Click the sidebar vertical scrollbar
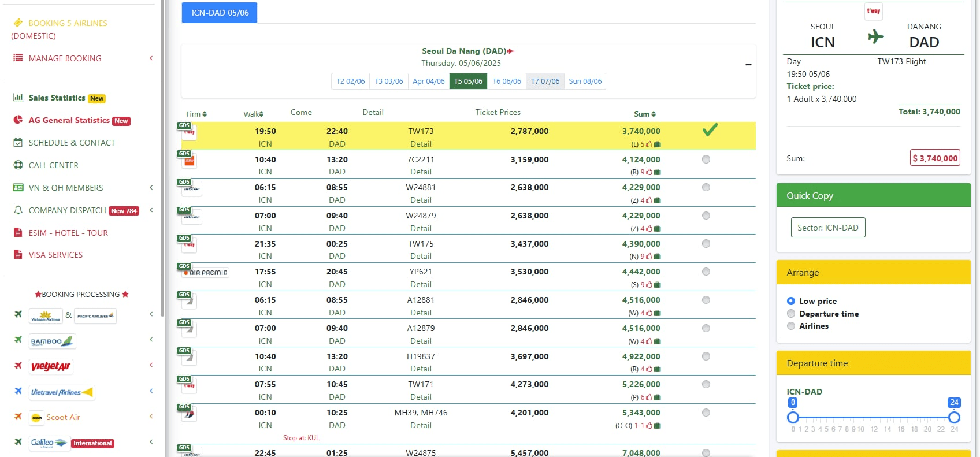This screenshot has height=457, width=980. point(162,159)
